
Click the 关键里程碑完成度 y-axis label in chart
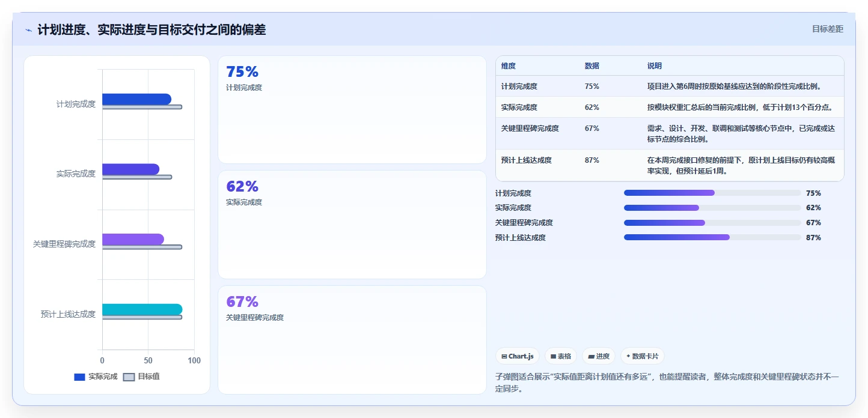coord(64,244)
